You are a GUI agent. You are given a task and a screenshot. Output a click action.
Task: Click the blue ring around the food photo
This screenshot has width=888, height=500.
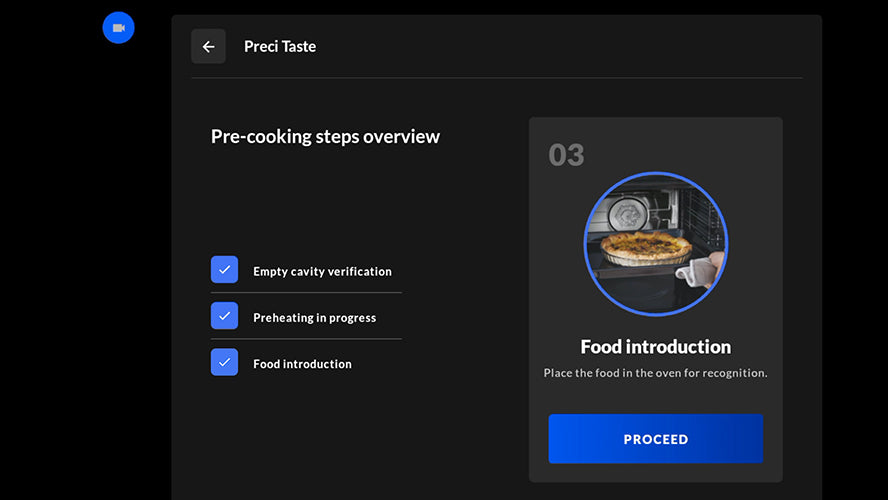(x=585, y=245)
